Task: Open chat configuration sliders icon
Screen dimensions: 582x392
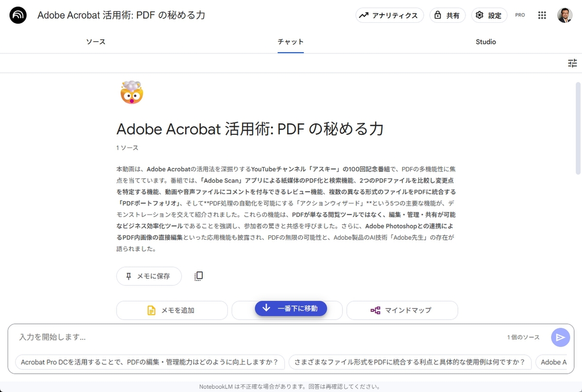Action: pyautogui.click(x=572, y=63)
